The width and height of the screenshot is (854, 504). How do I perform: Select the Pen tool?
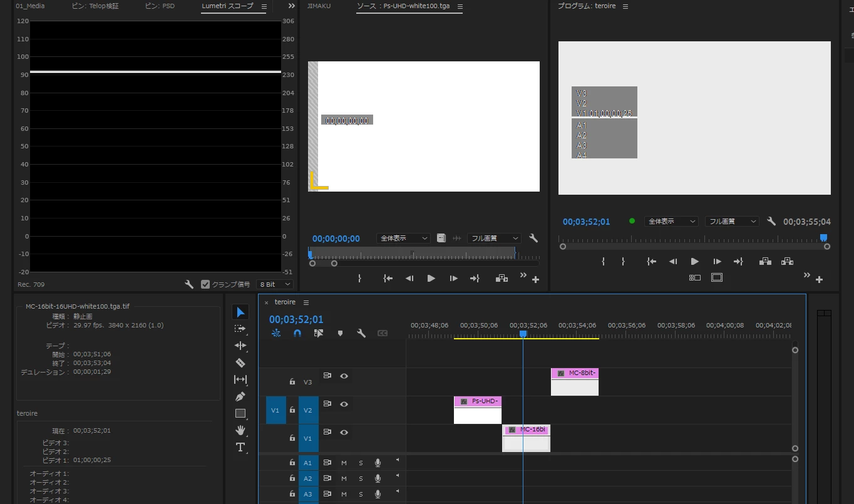point(240,396)
